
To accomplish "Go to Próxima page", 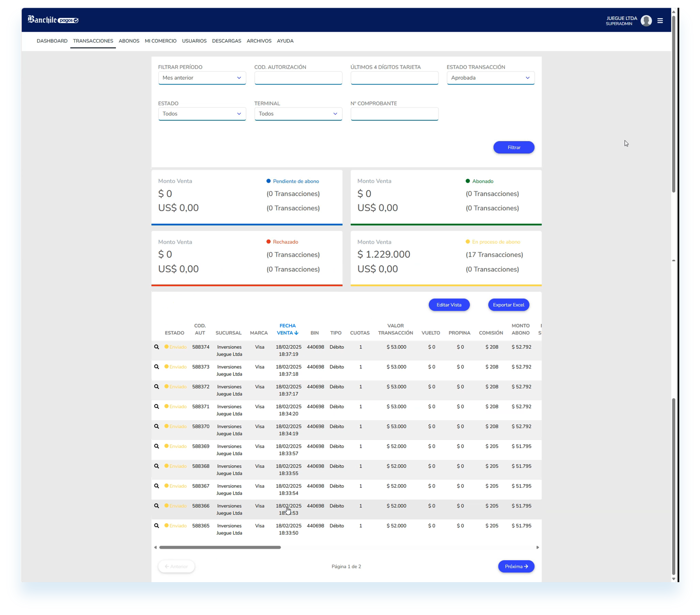I will [x=516, y=566].
